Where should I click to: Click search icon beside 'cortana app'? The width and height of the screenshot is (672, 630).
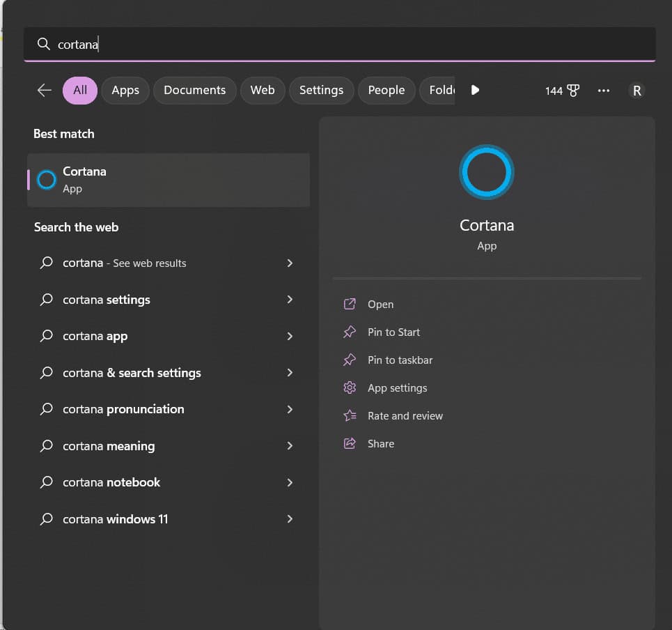point(46,336)
